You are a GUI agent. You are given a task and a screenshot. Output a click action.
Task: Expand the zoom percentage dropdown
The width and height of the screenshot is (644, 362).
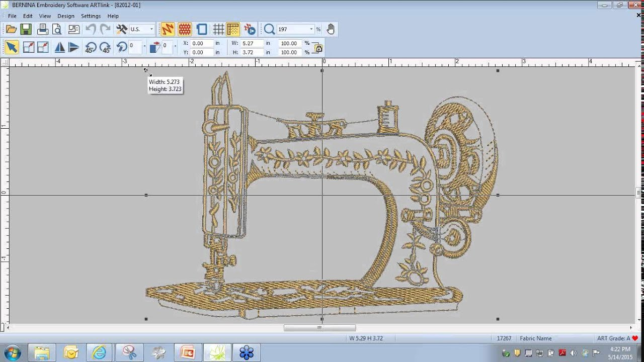pyautogui.click(x=311, y=29)
